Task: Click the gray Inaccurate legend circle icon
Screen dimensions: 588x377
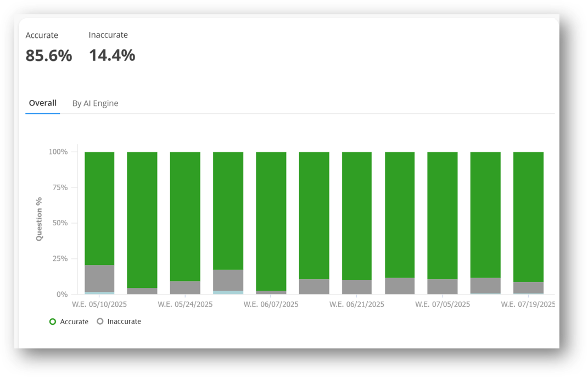Action: click(100, 321)
